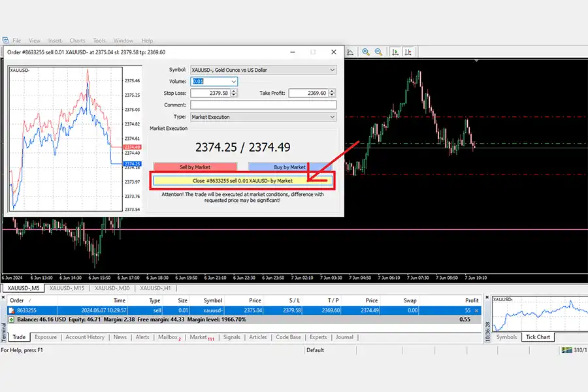Toggle the chart shift toolbar icon

pyautogui.click(x=408, y=52)
